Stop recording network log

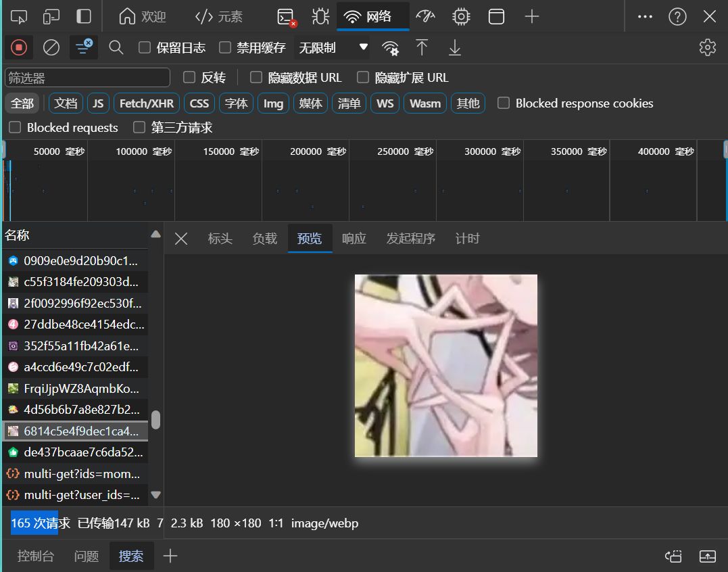18,47
